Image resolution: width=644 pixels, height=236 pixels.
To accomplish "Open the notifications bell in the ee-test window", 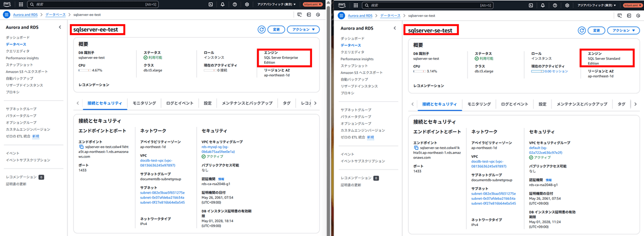I will tap(223, 5).
